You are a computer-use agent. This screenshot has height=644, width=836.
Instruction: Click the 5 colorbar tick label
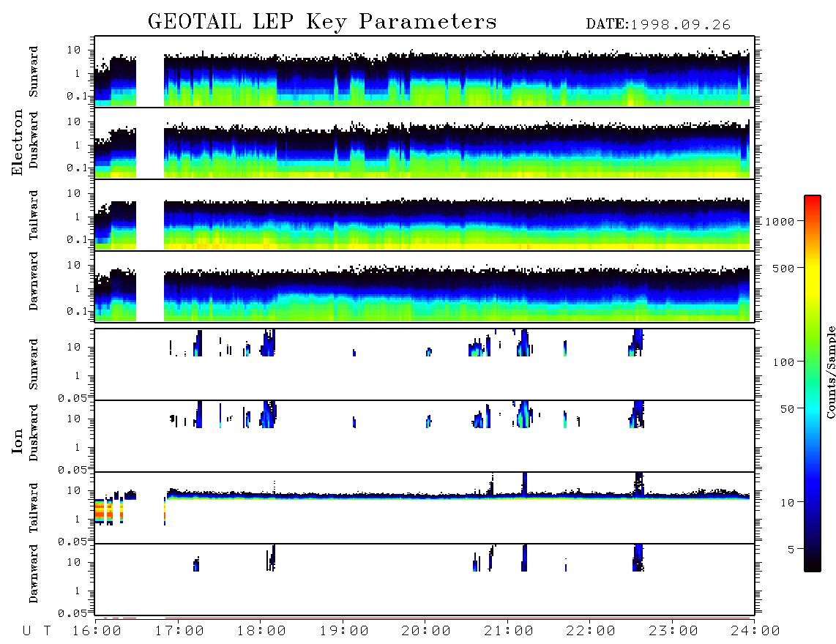791,550
